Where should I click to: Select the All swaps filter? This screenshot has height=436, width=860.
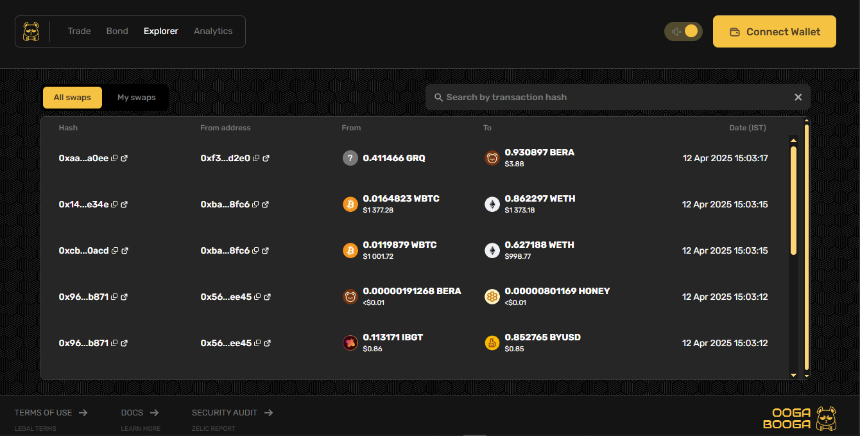coord(72,98)
